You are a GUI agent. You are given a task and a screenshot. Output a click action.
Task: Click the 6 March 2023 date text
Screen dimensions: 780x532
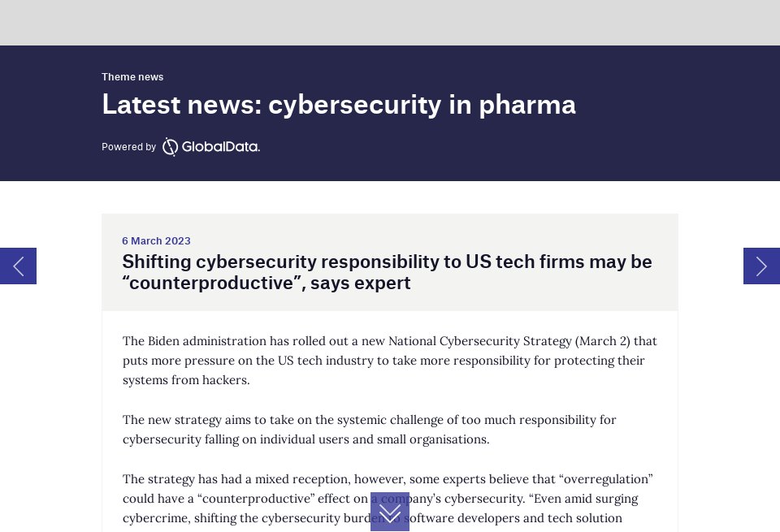pyautogui.click(x=156, y=240)
